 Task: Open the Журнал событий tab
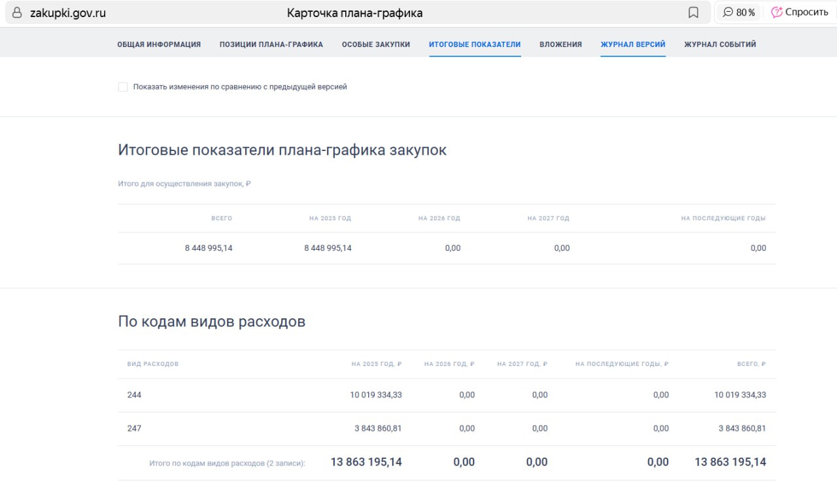(720, 44)
